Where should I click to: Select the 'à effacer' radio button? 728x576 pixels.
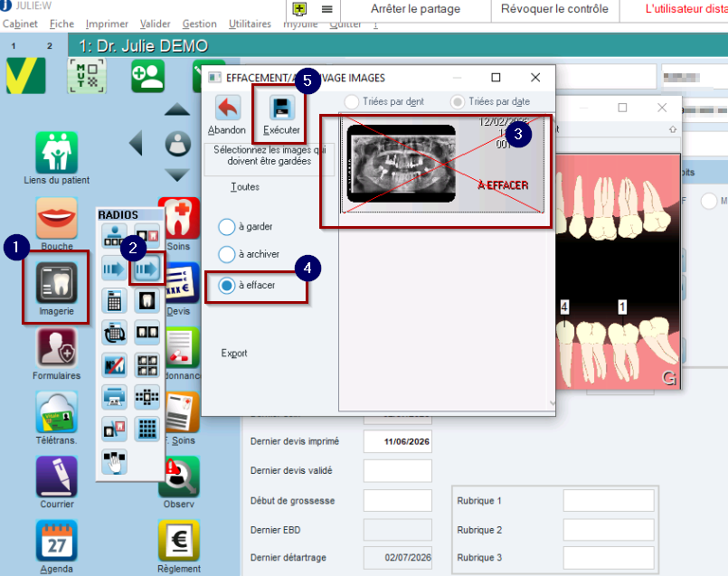[x=227, y=285]
